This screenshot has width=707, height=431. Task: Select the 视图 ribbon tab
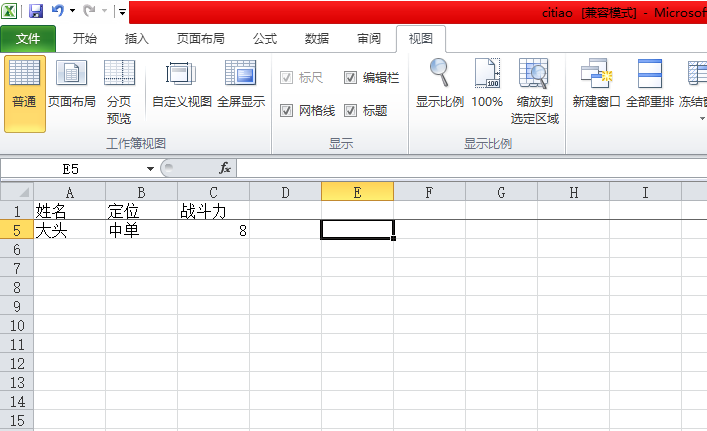click(421, 39)
